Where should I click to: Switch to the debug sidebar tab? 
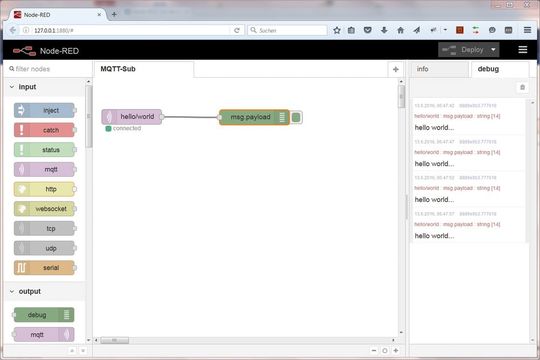coord(499,69)
